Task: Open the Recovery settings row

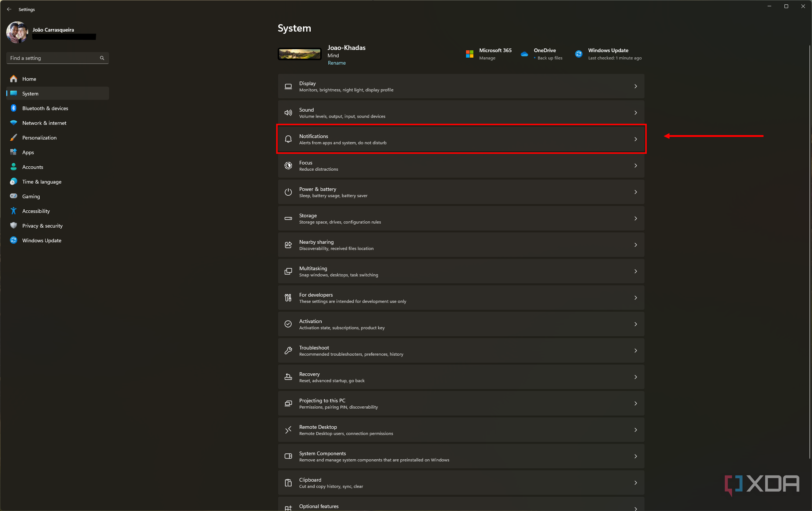Action: 461,377
